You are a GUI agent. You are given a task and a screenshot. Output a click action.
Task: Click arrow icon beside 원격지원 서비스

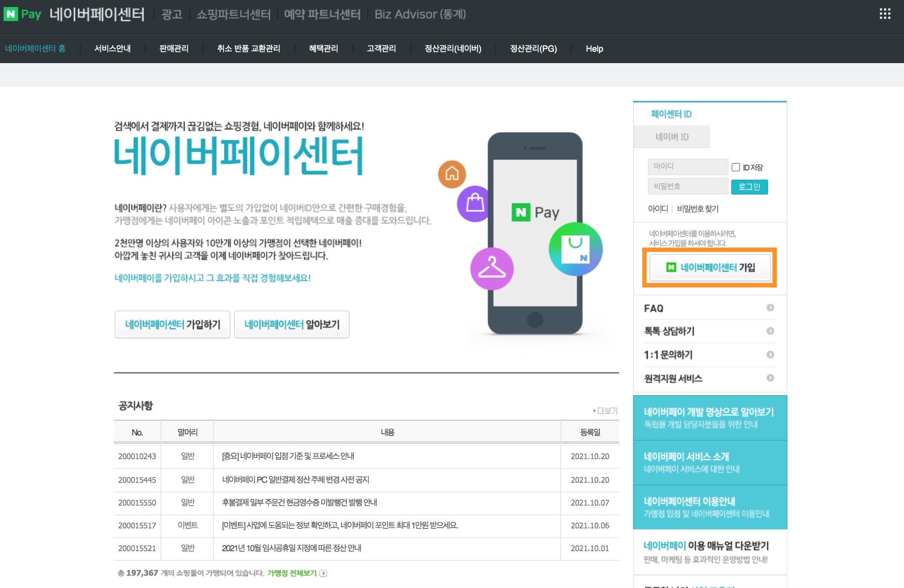point(770,378)
